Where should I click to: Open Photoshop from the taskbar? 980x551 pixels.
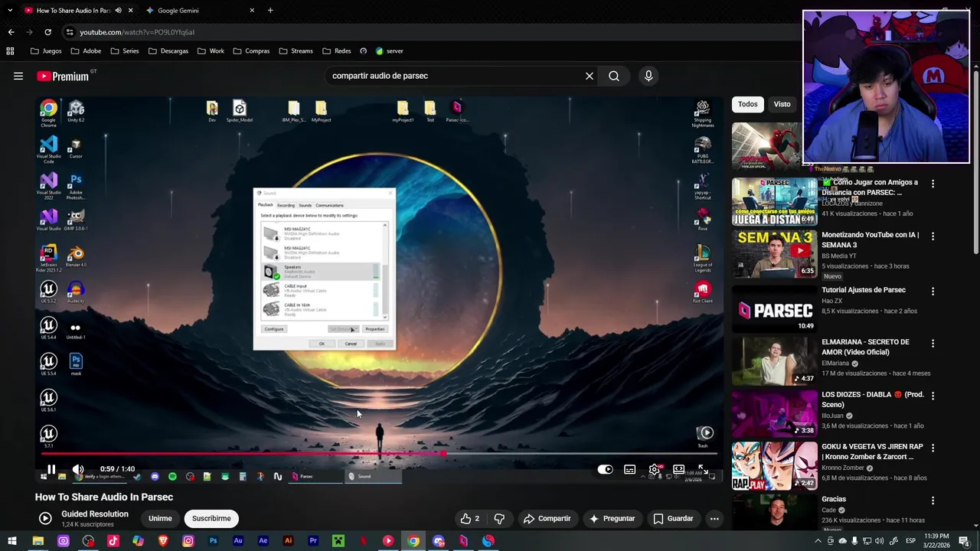click(213, 541)
